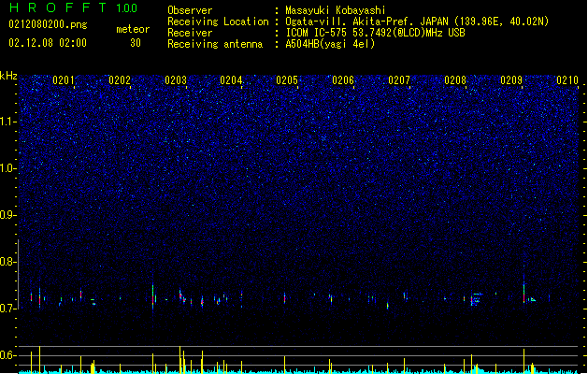Click the 0.8 kHz axis tick label

[x=7, y=262]
